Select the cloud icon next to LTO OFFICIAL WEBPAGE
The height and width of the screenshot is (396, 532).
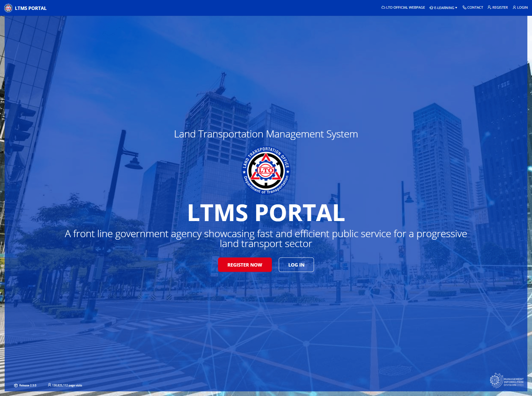[x=383, y=7]
